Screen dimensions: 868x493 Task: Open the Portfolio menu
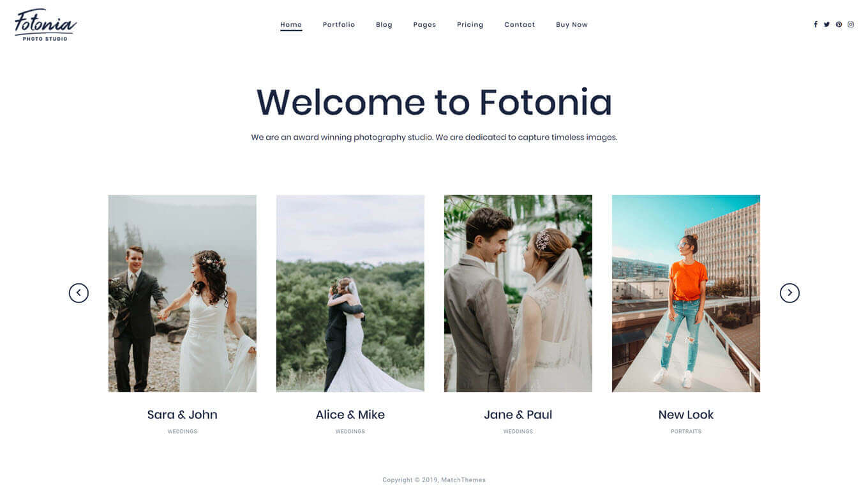pos(339,25)
